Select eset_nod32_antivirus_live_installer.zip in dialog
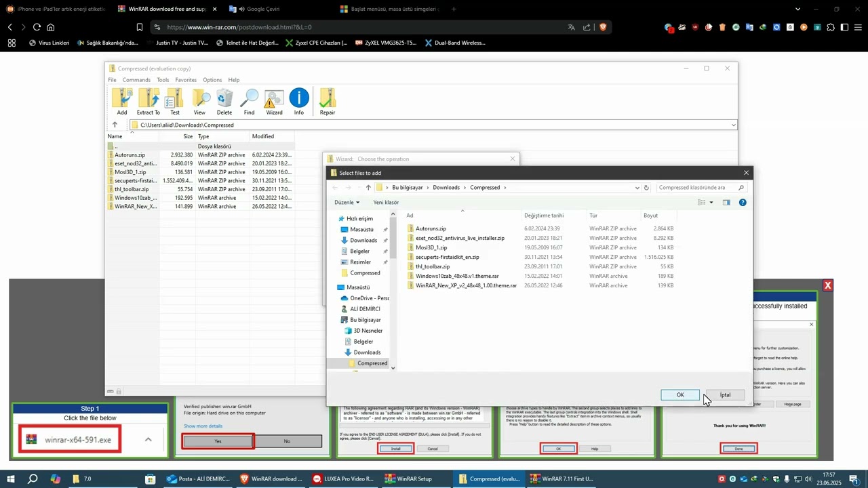Image resolution: width=868 pixels, height=488 pixels. tap(460, 238)
